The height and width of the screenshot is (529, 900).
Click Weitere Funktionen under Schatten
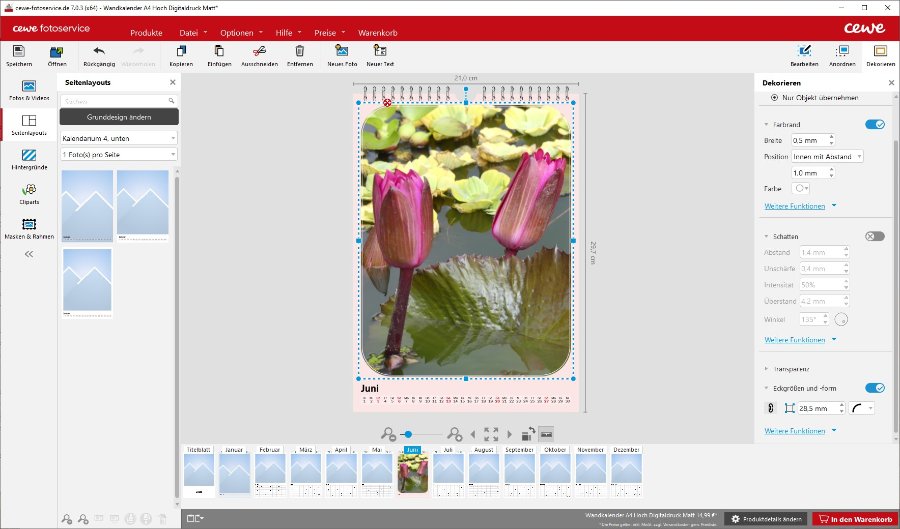click(x=794, y=340)
